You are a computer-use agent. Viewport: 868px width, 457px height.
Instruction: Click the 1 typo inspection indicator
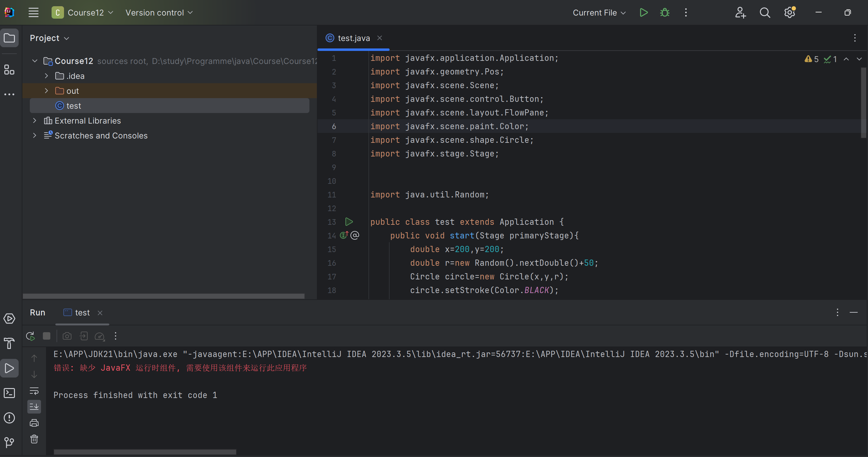(831, 59)
